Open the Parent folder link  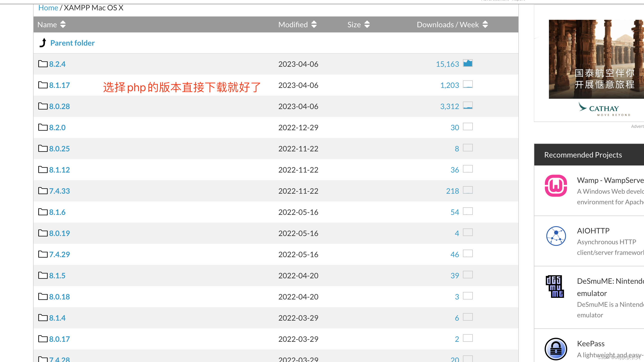[x=72, y=43]
